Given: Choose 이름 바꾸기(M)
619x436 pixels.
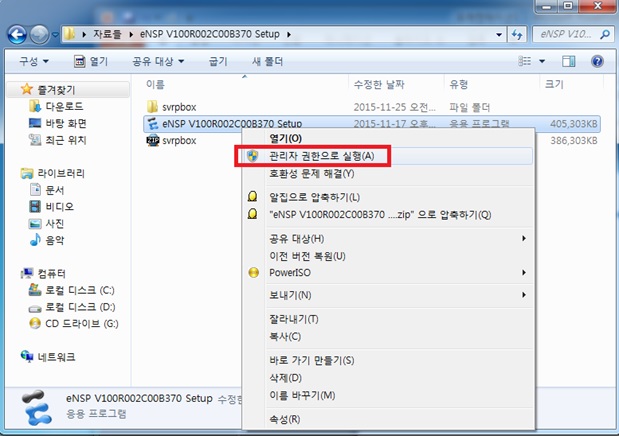Looking at the screenshot, I should pos(388,395).
